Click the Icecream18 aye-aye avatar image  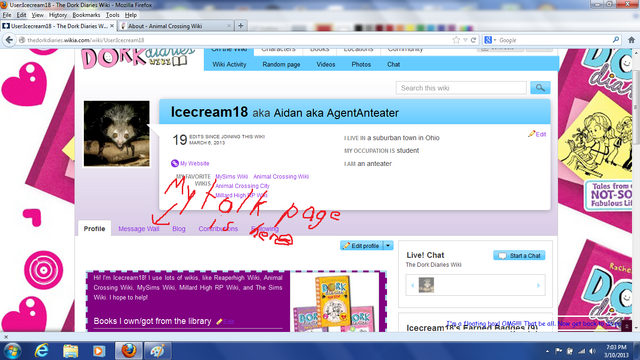pos(116,133)
